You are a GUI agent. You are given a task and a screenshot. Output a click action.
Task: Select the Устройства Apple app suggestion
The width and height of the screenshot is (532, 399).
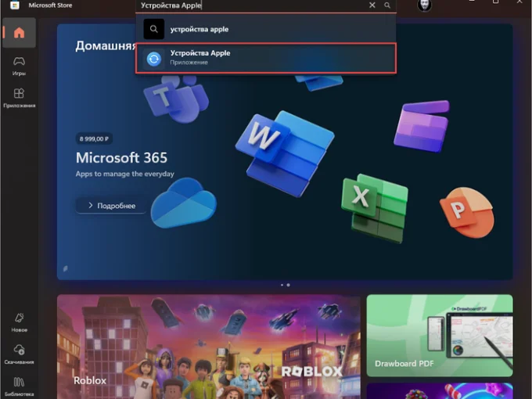pyautogui.click(x=266, y=58)
